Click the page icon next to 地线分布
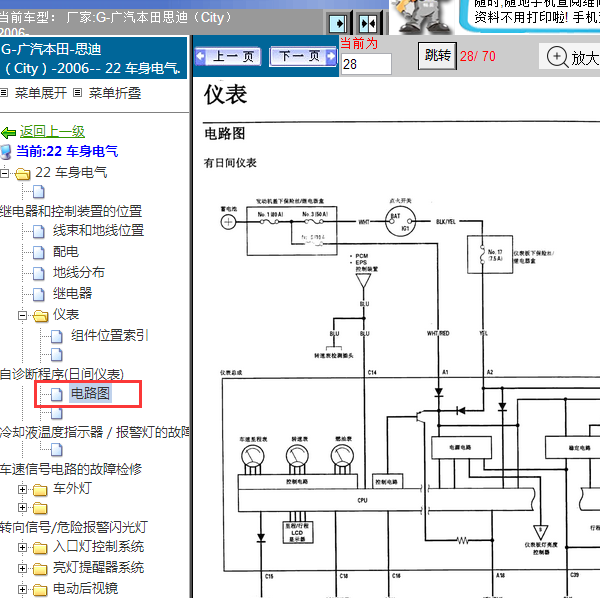 (x=39, y=274)
